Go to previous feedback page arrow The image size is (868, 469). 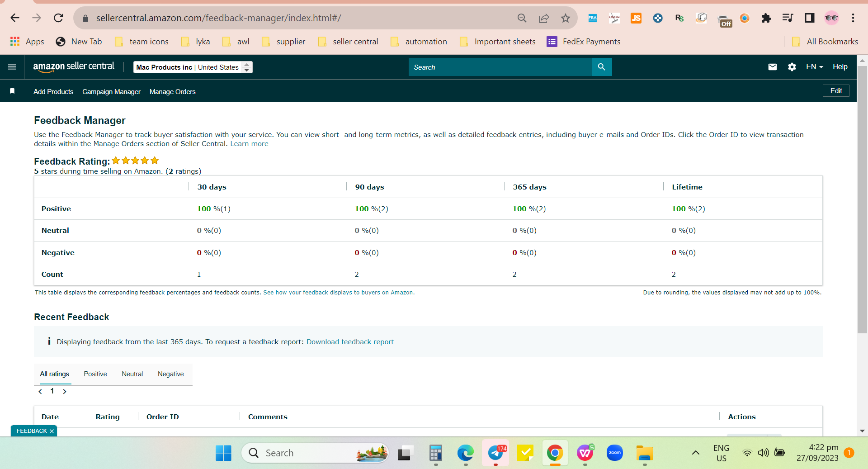point(40,392)
